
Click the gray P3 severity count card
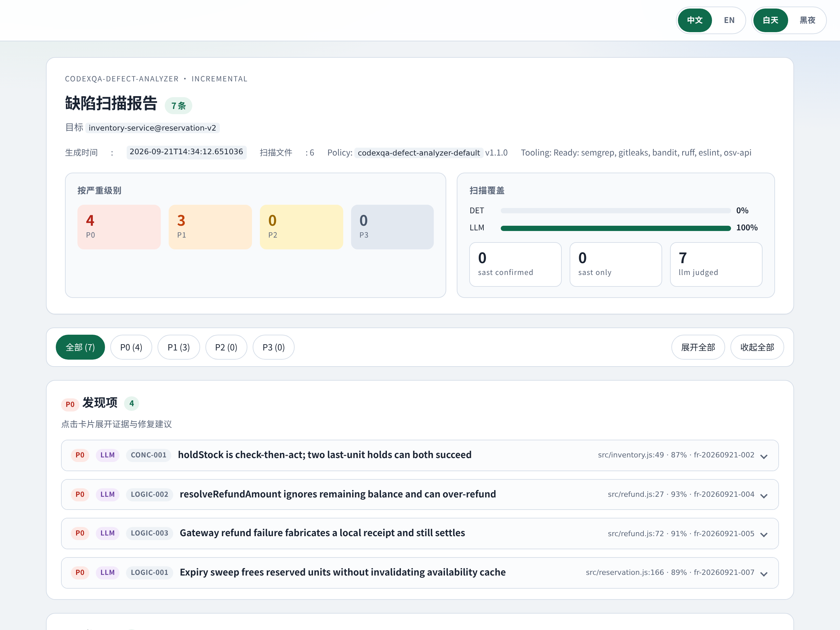pos(392,227)
